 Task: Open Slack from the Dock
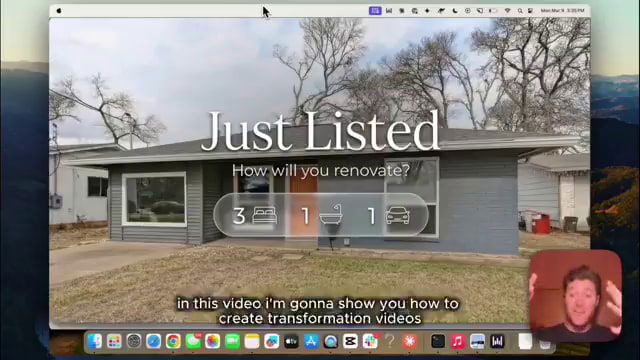(370, 341)
